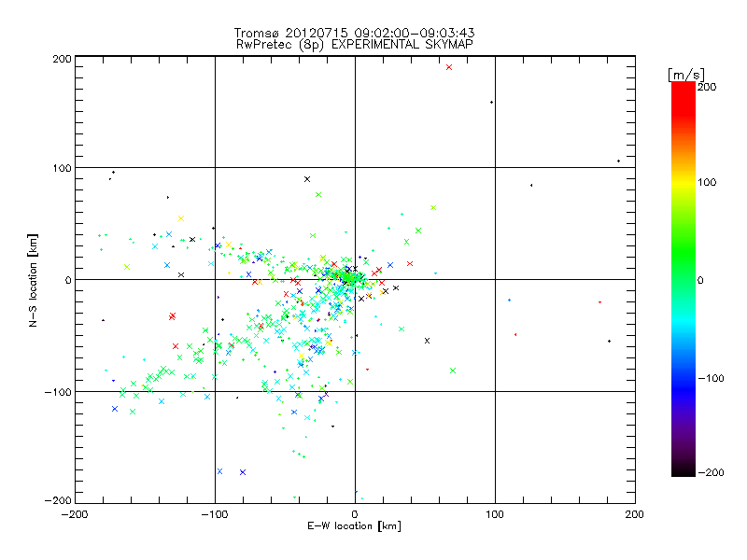Viewport: 747px width, 560px height.
Task: Click the x-axis tick label '-100'
Action: pyautogui.click(x=215, y=514)
